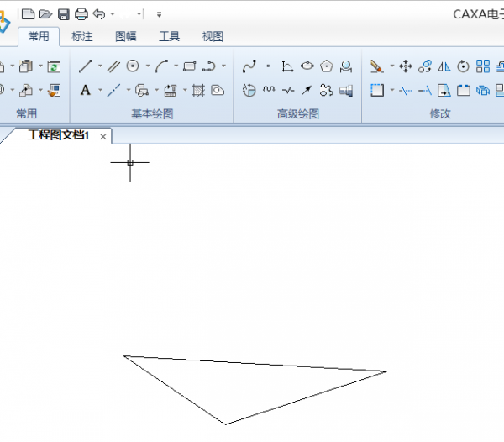
Task: Open the 视图 ribbon tab
Action: pos(213,36)
